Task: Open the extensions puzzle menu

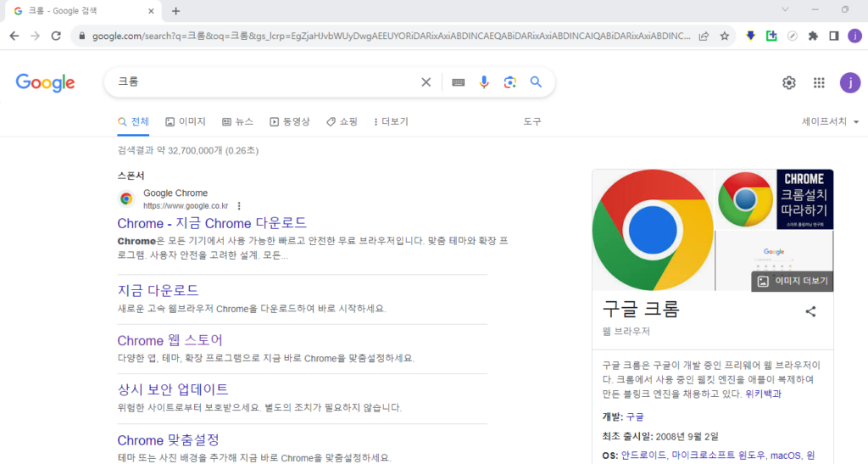Action: [x=813, y=36]
